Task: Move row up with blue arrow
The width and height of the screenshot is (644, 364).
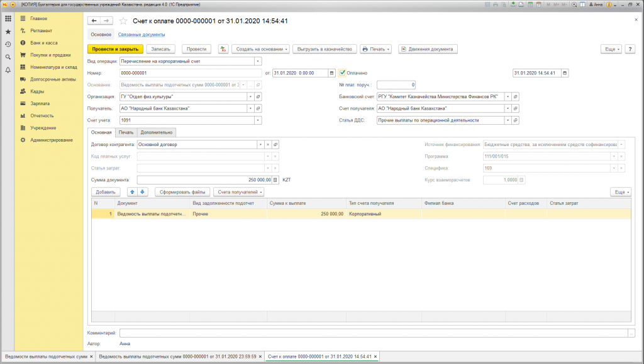Action: (x=132, y=191)
